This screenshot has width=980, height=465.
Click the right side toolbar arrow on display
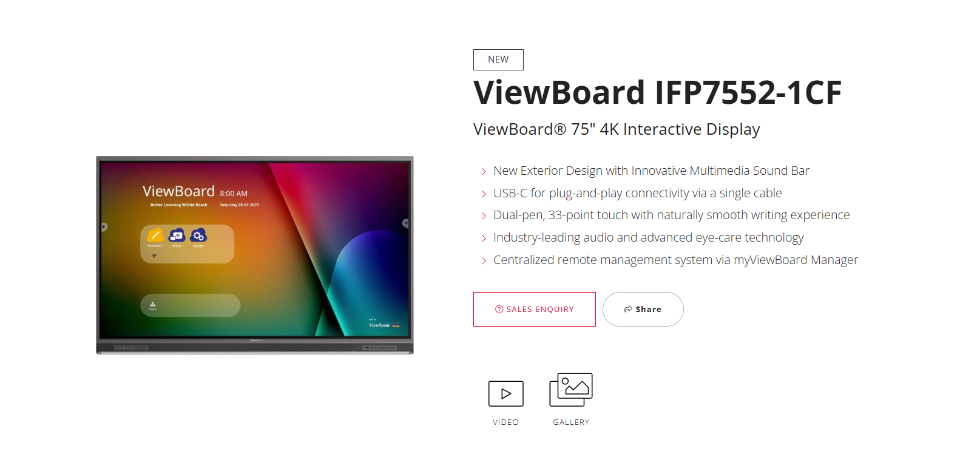[x=405, y=223]
